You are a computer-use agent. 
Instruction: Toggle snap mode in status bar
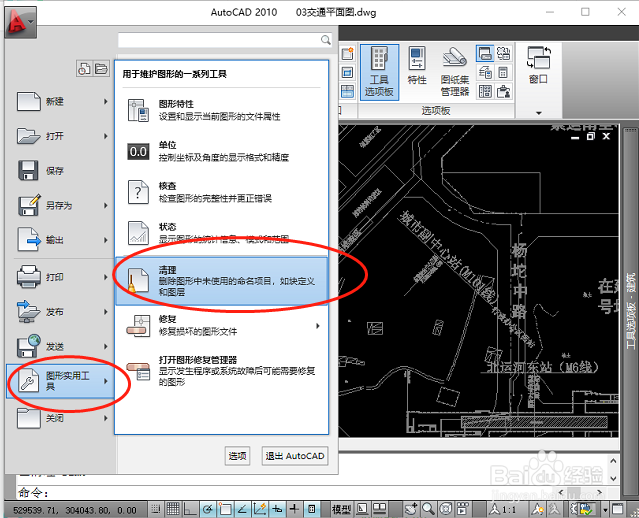click(x=155, y=509)
